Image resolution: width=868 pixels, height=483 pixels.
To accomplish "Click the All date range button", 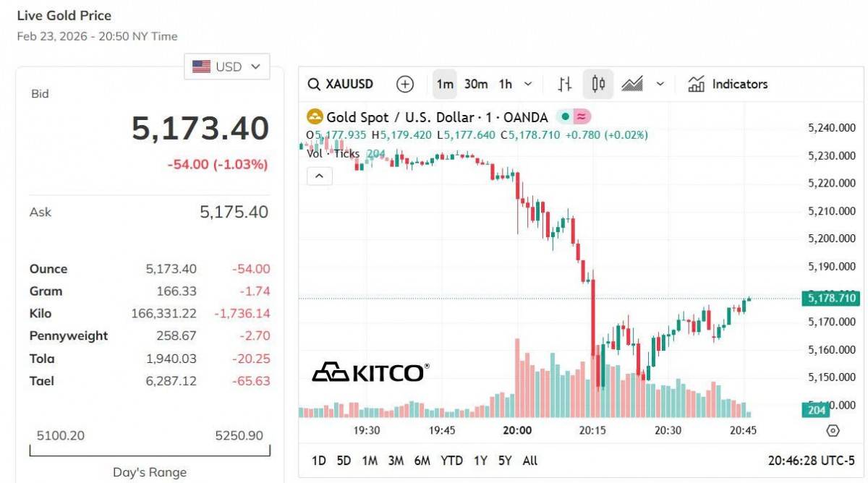I will [x=529, y=461].
